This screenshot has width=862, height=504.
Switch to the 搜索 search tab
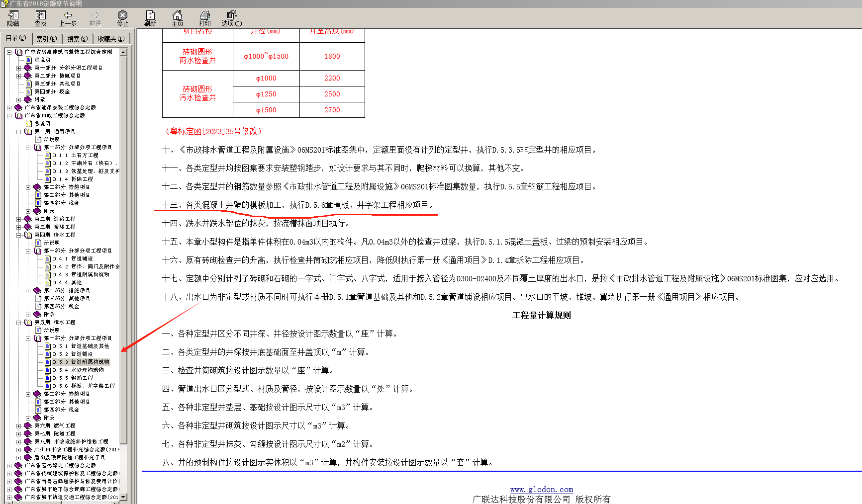pyautogui.click(x=78, y=39)
